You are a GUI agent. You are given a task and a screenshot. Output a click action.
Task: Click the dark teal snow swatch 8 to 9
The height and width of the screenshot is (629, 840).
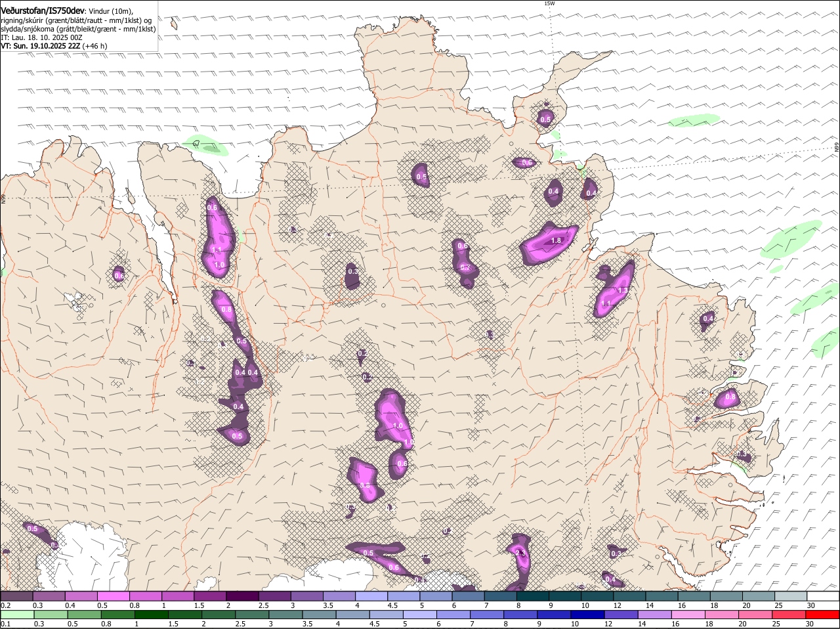(534, 596)
